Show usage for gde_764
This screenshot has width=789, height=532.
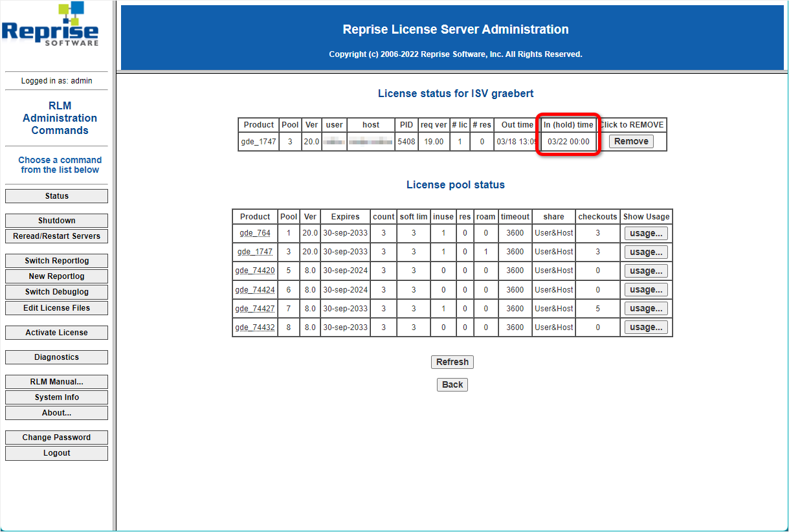pos(646,234)
